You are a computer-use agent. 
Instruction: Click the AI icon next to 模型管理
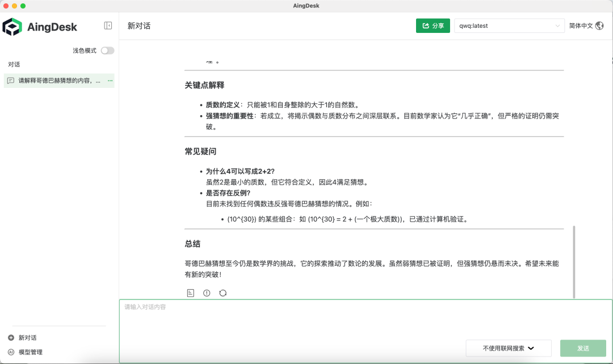click(x=11, y=352)
